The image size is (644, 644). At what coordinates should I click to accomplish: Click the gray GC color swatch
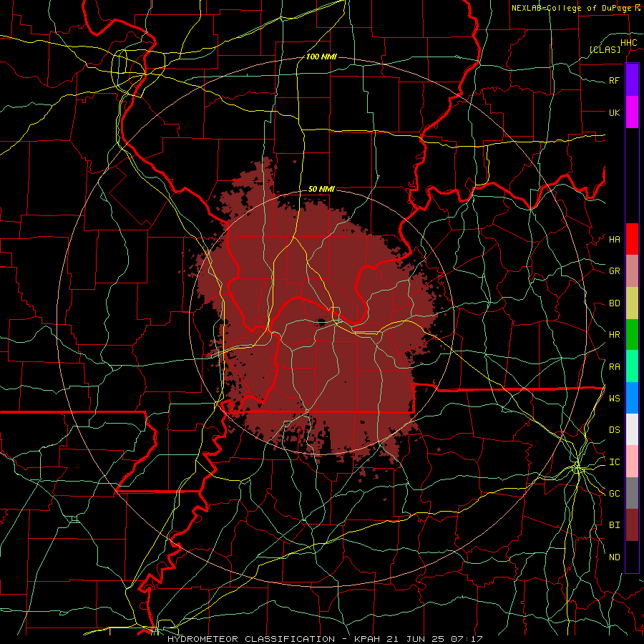[x=632, y=493]
